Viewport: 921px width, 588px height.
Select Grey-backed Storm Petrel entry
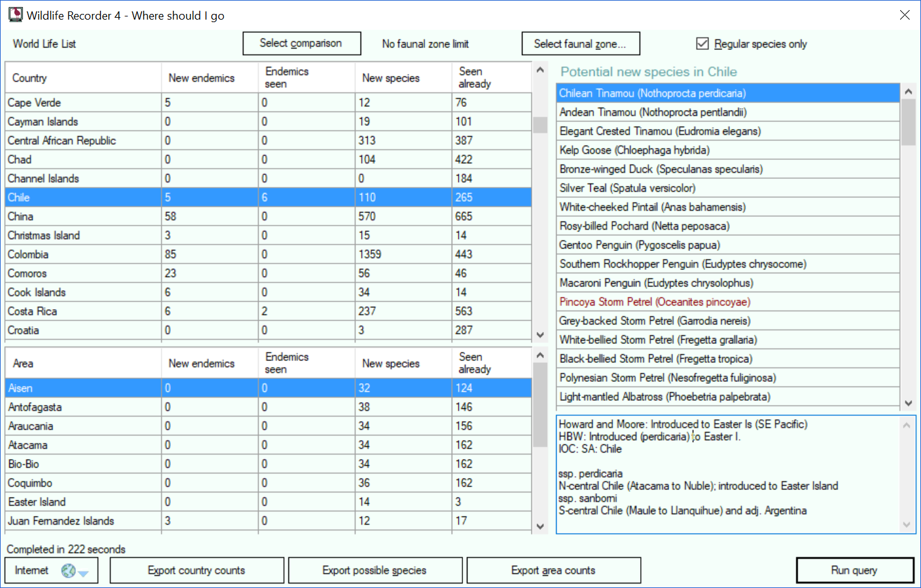pyautogui.click(x=728, y=321)
